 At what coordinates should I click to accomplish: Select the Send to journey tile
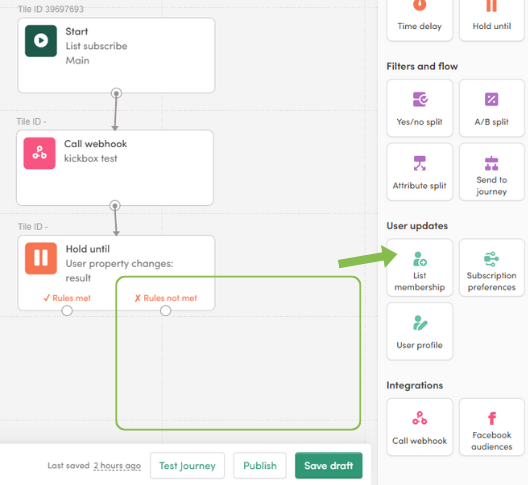click(x=491, y=172)
